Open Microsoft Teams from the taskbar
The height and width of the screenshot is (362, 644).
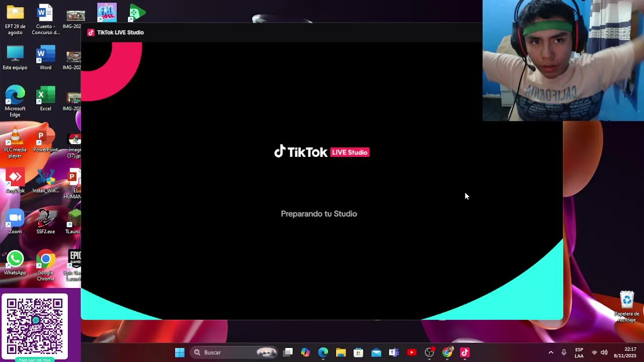tap(394, 352)
